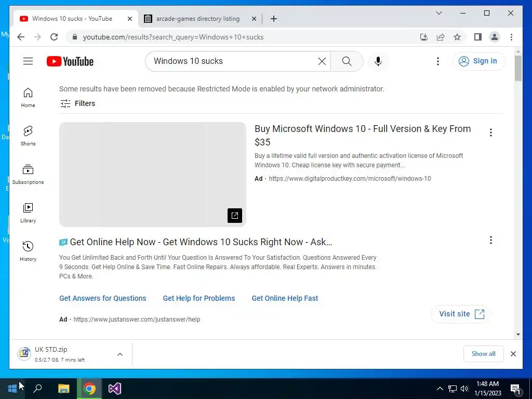Open Library in the sidebar
532x399 pixels.
click(x=28, y=212)
